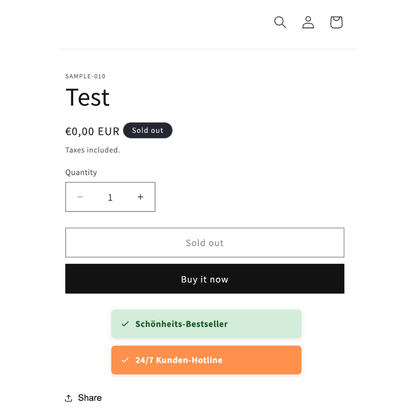Click the Test product title

(88, 98)
